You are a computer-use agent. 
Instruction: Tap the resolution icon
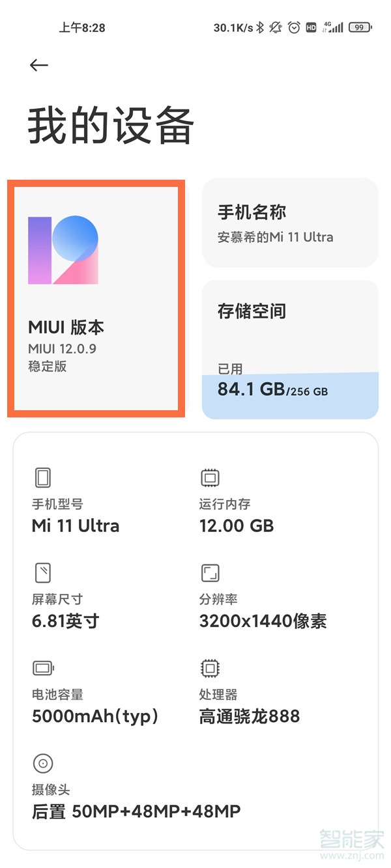[x=210, y=573]
